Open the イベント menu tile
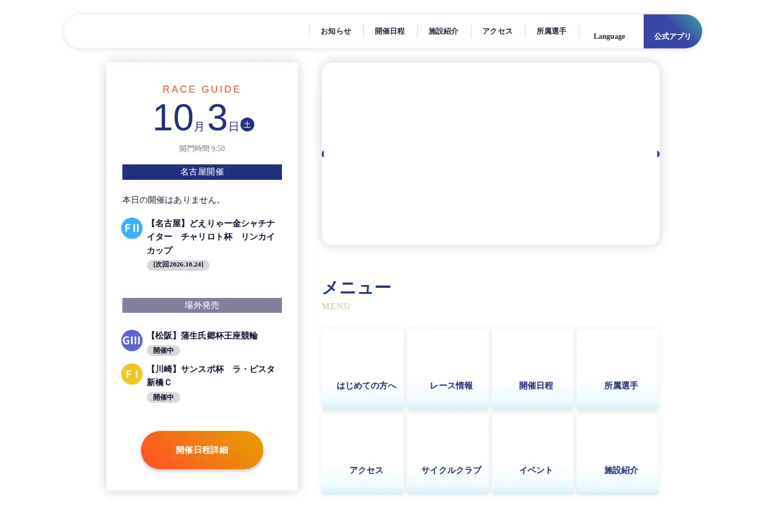766x532 pixels. [533, 454]
